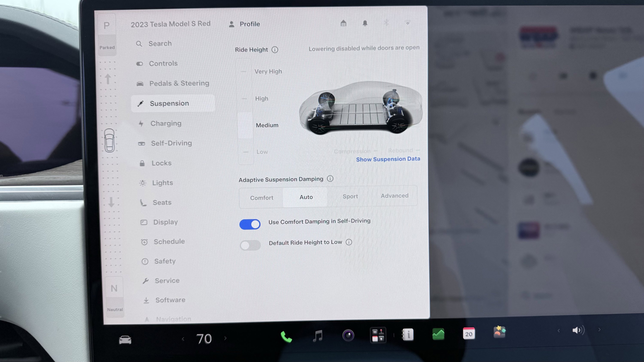Viewport: 644px width, 362px height.
Task: Tap the suspension chassis illustration
Action: coord(361,108)
